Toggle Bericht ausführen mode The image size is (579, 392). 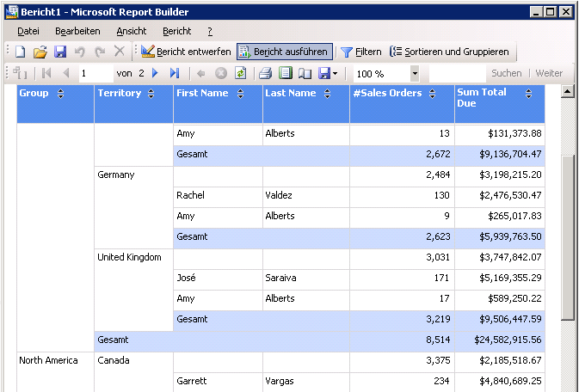(284, 52)
